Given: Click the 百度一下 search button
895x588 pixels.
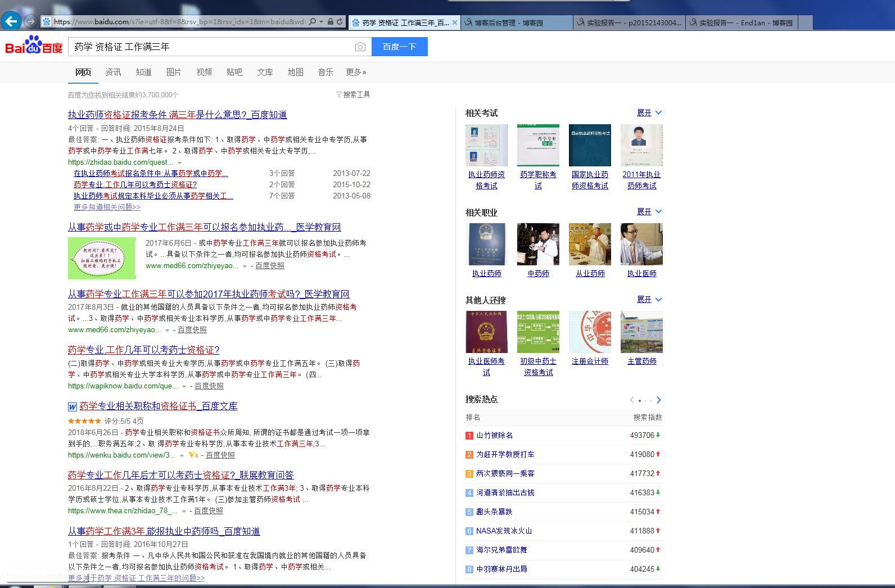Looking at the screenshot, I should 400,47.
